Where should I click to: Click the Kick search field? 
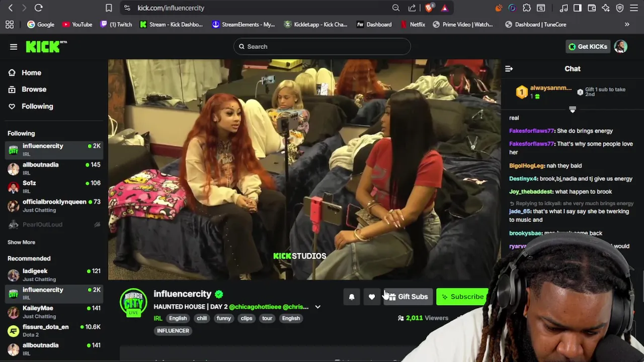pyautogui.click(x=322, y=47)
